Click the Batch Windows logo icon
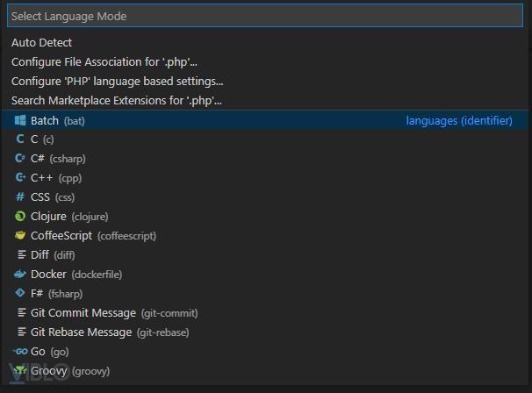Screen dimensions: 532x393 [x=20, y=120]
